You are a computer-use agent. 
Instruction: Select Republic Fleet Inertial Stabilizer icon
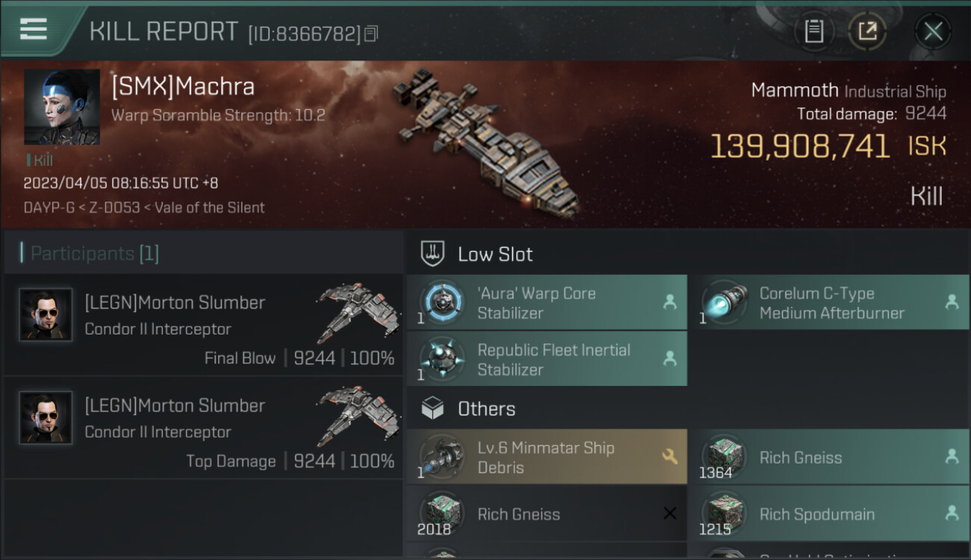(441, 359)
